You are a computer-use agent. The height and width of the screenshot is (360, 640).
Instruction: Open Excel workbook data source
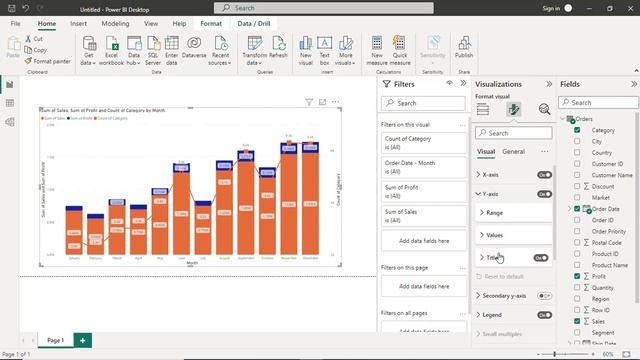[111, 51]
